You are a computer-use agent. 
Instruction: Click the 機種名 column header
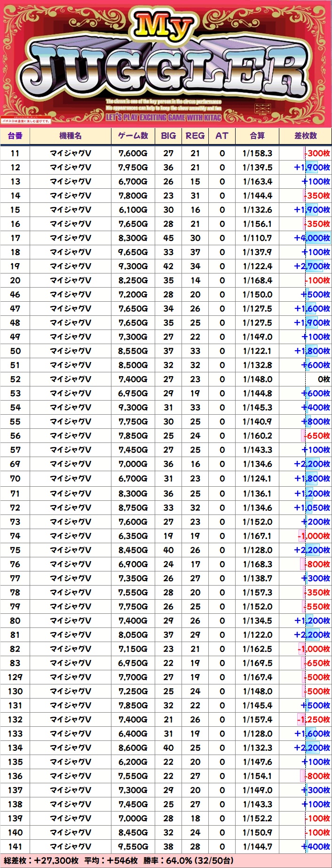pos(71,136)
